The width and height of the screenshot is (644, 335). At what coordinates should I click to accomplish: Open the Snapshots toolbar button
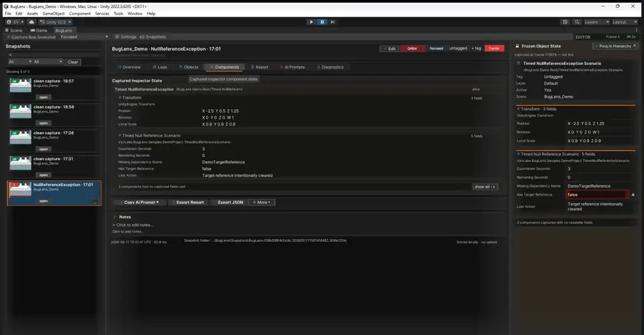(153, 37)
